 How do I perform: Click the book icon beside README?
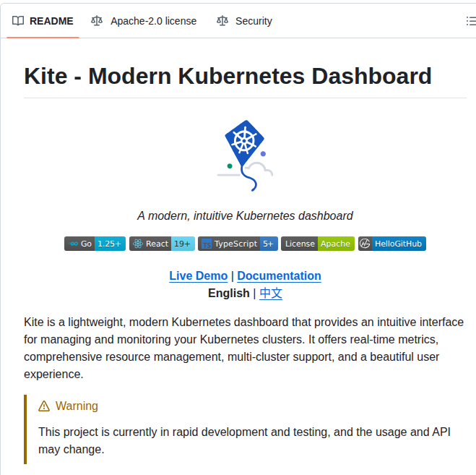[18, 21]
